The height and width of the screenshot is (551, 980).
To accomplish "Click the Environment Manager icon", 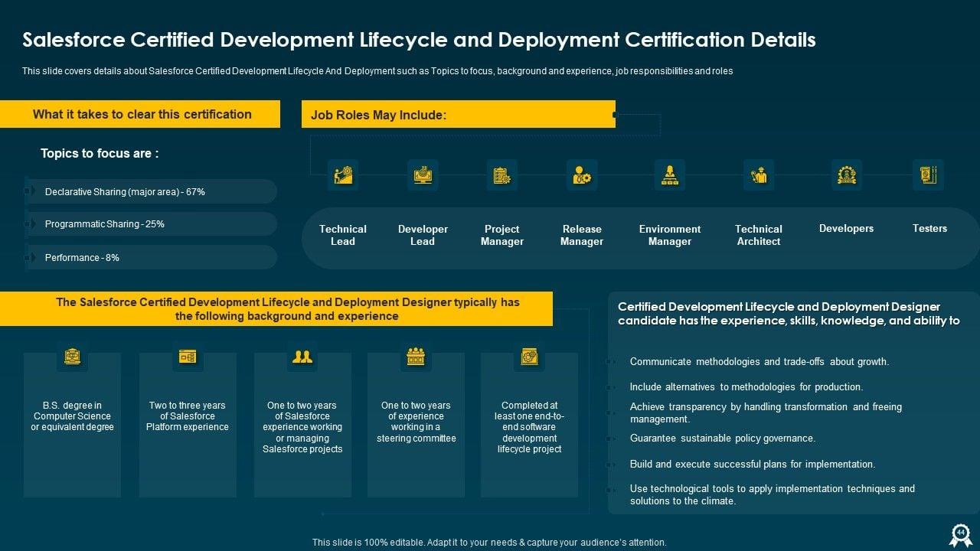I will 670,175.
